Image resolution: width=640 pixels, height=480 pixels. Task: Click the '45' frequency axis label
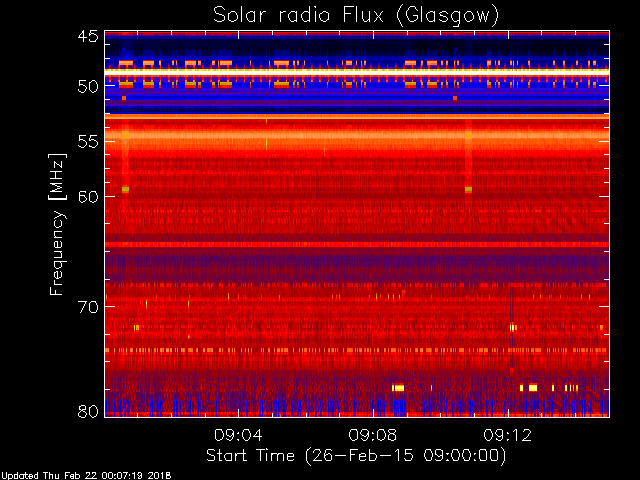[88, 37]
